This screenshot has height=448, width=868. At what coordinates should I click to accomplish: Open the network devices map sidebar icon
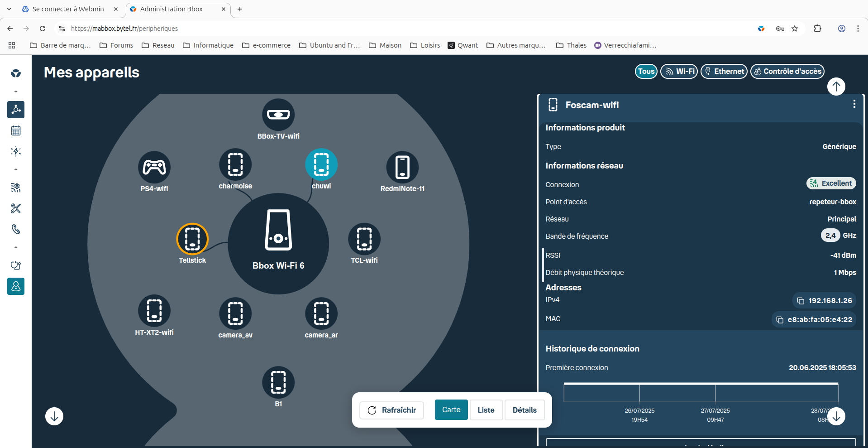tap(16, 110)
